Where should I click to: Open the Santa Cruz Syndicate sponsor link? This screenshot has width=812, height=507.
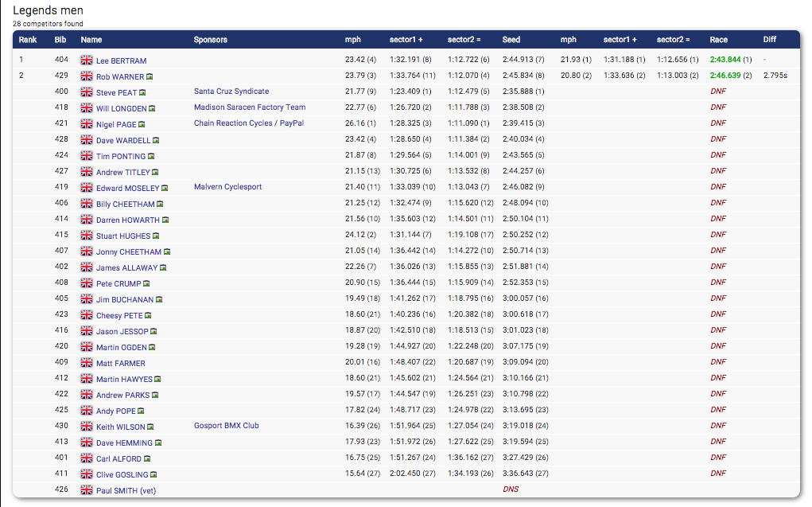pyautogui.click(x=231, y=92)
